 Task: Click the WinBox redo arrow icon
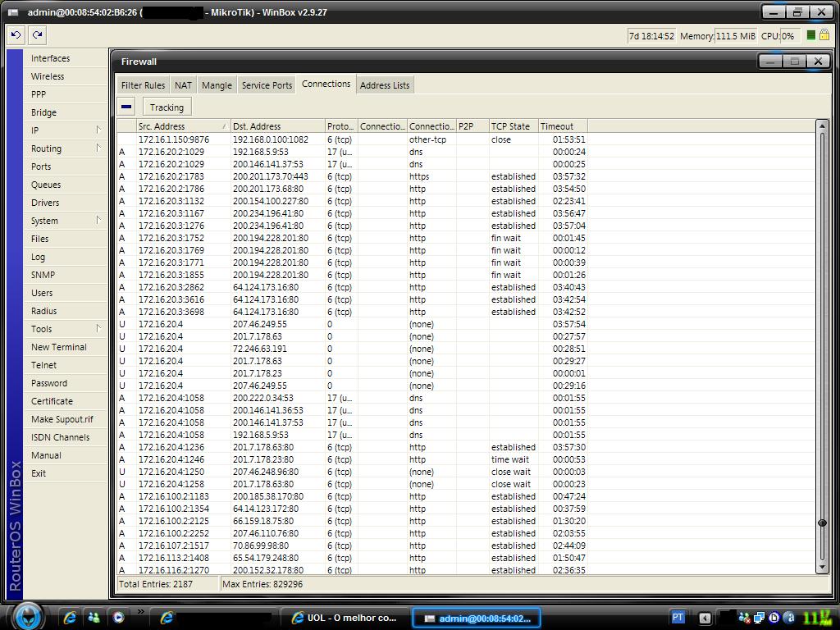[37, 35]
